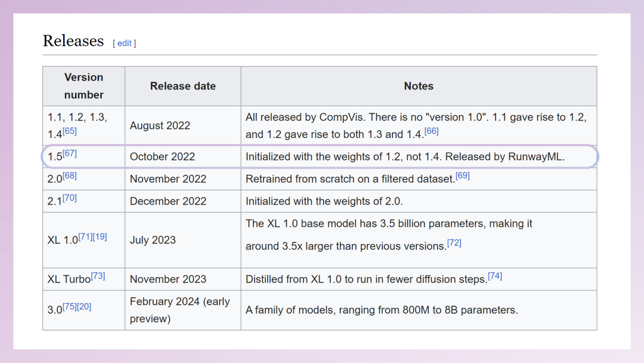Open citation [19] next to XL 1.0
Image resolution: width=644 pixels, height=363 pixels.
click(100, 237)
